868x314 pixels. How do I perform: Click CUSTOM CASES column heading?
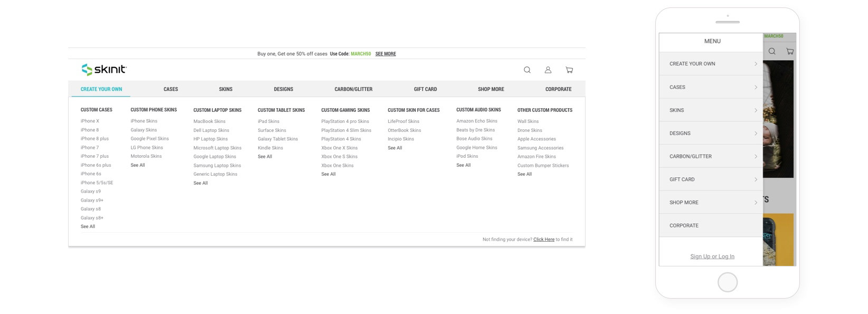tap(97, 110)
